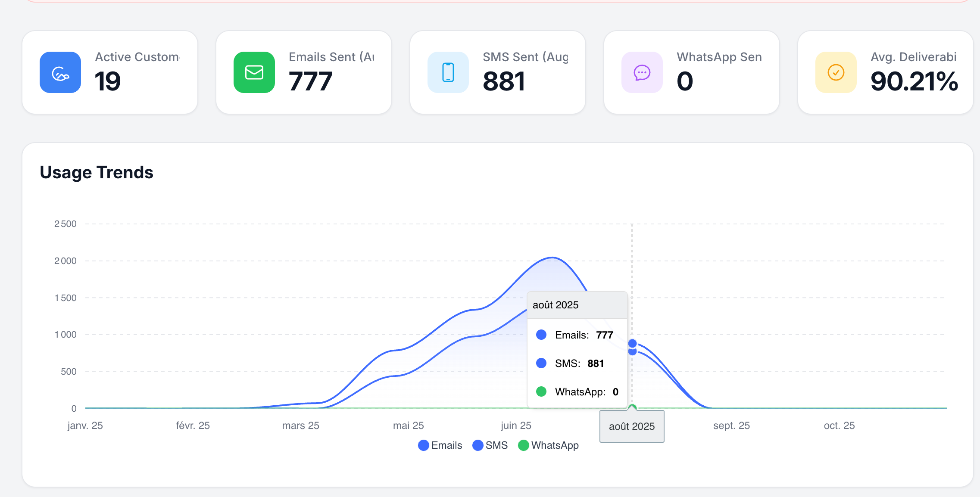Toggle the WhatsApp series in chart legend
980x497 pixels.
pyautogui.click(x=548, y=445)
